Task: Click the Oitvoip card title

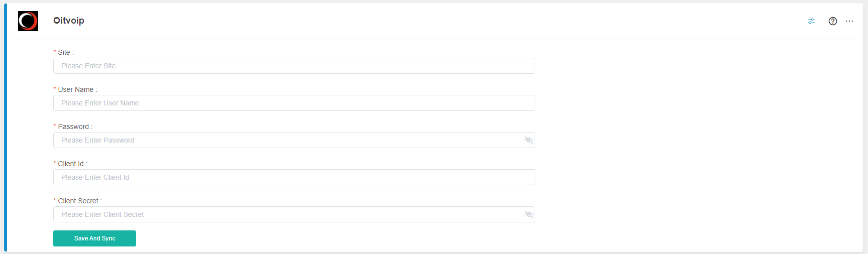Action: (69, 21)
